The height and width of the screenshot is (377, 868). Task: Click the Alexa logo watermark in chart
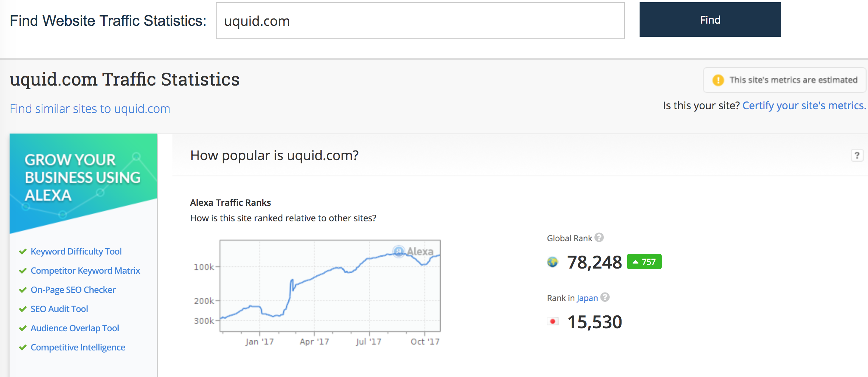point(413,252)
